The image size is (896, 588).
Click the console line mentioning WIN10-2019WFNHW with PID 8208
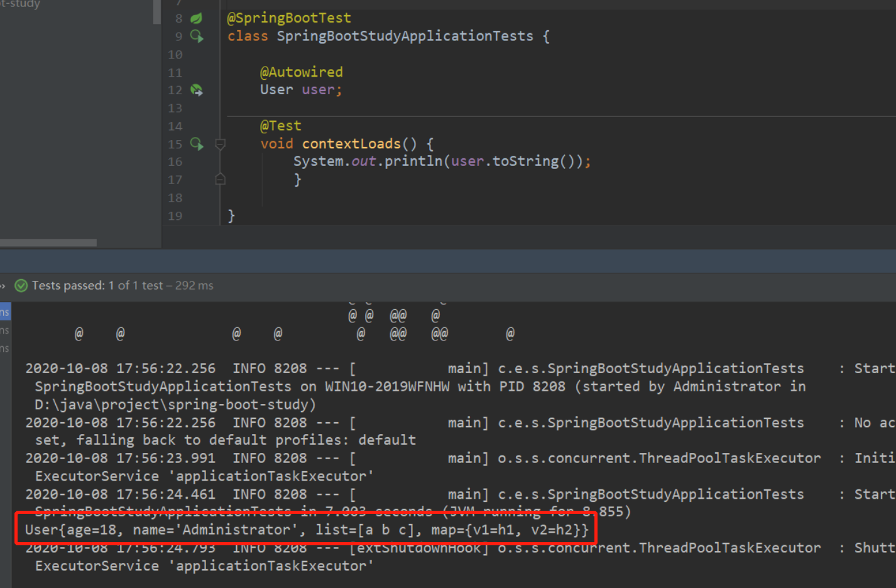click(420, 386)
